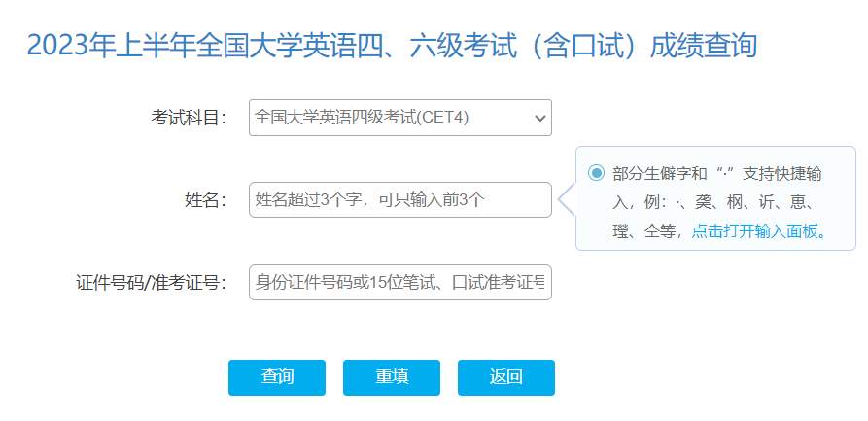Click the chevron arrow of the CET4 dropdown
868x421 pixels.
540,118
